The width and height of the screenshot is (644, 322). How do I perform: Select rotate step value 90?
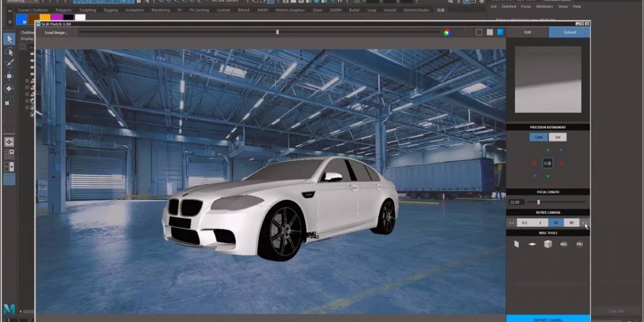(572, 223)
